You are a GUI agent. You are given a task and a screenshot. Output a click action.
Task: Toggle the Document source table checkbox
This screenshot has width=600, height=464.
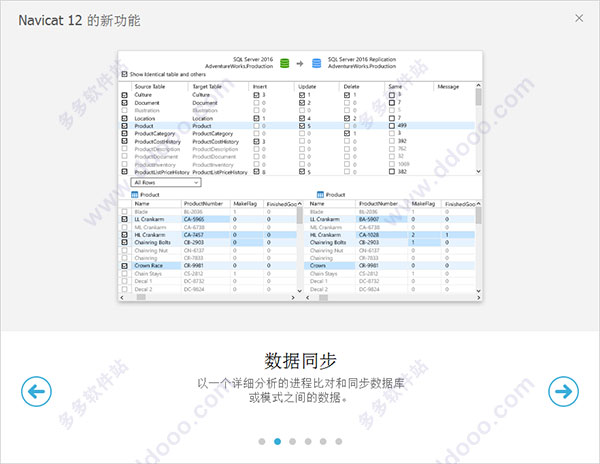click(124, 103)
